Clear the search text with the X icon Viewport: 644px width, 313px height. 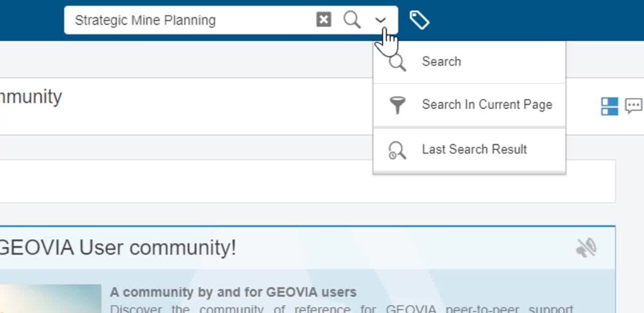pos(323,19)
